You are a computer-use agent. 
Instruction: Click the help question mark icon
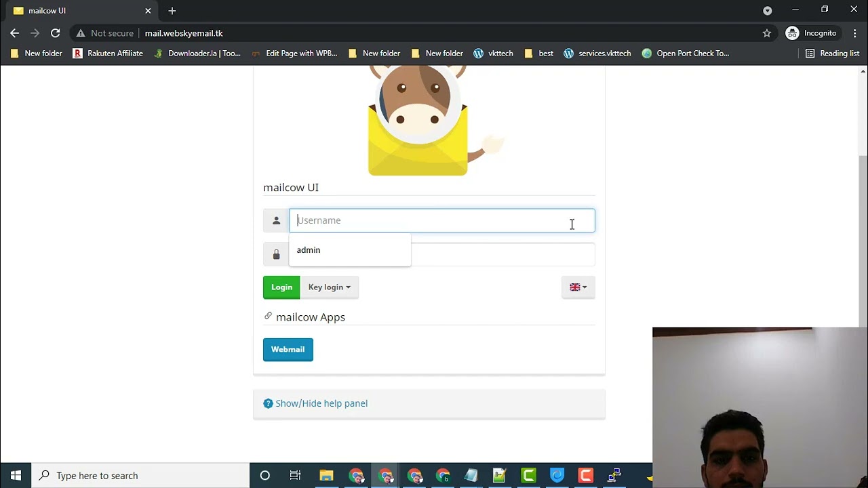pos(268,403)
